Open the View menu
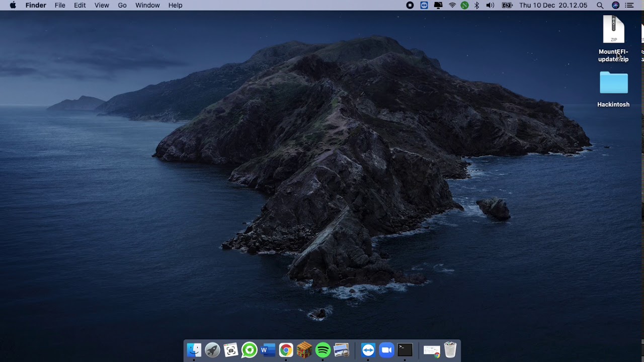644x362 pixels. 102,5
